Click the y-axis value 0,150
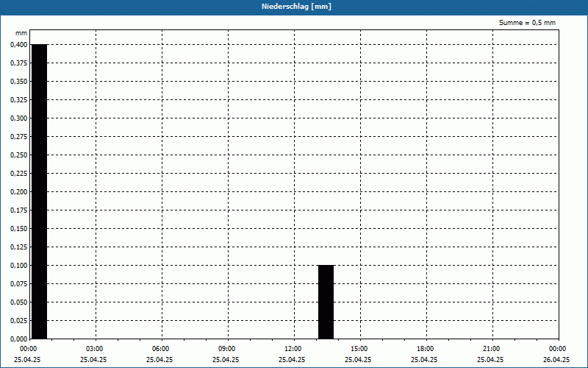 coord(19,229)
